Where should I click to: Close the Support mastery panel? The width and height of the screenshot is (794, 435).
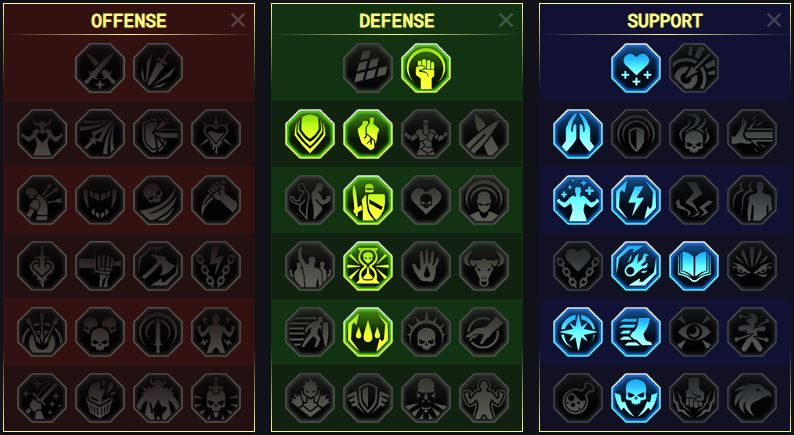[x=774, y=20]
